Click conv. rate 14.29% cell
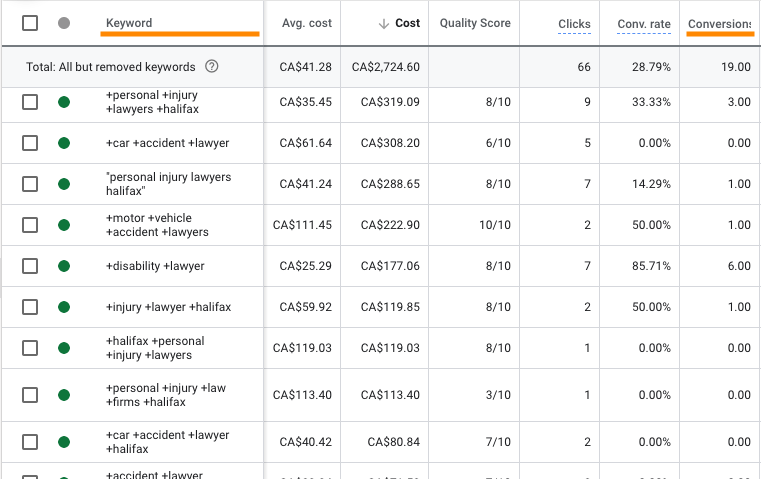761x479 pixels. point(651,184)
